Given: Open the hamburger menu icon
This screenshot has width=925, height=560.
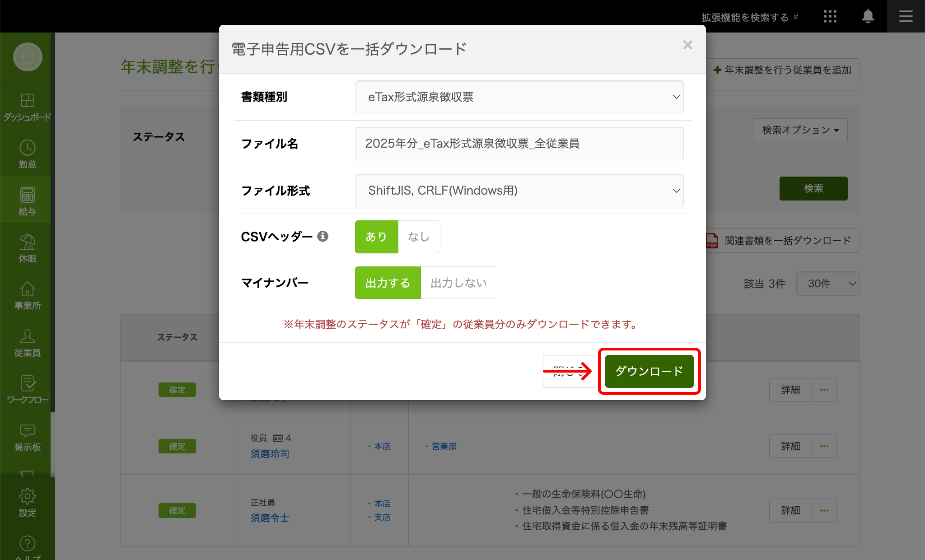Looking at the screenshot, I should [906, 17].
